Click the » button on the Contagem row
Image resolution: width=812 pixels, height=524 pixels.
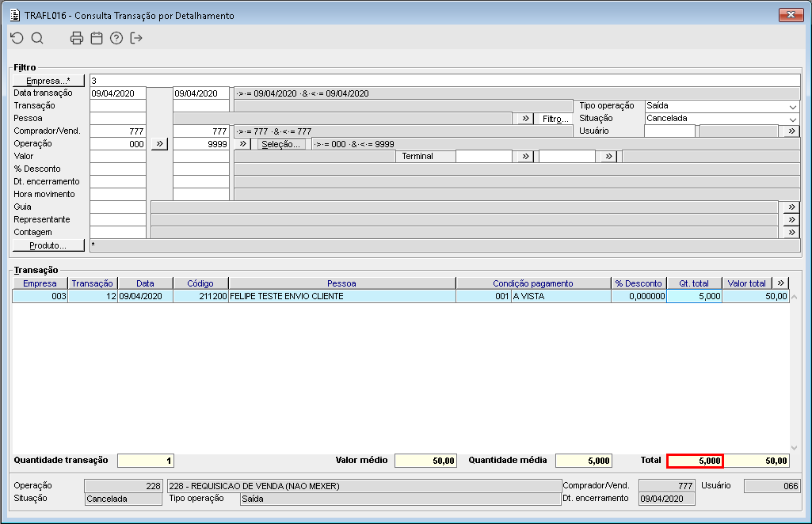click(792, 232)
